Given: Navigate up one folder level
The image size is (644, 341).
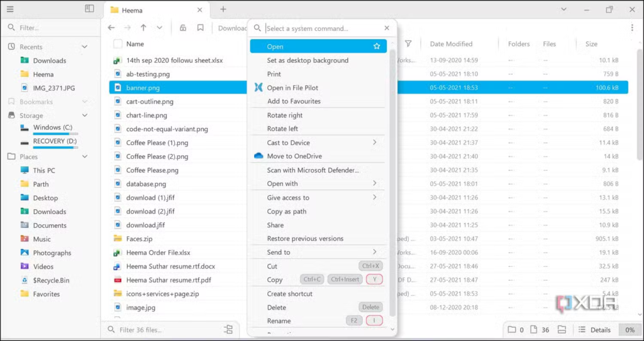Looking at the screenshot, I should [x=143, y=28].
